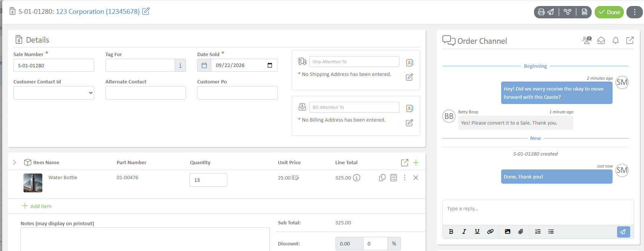Edit the discount percent field
644x251 pixels.
tap(375, 244)
